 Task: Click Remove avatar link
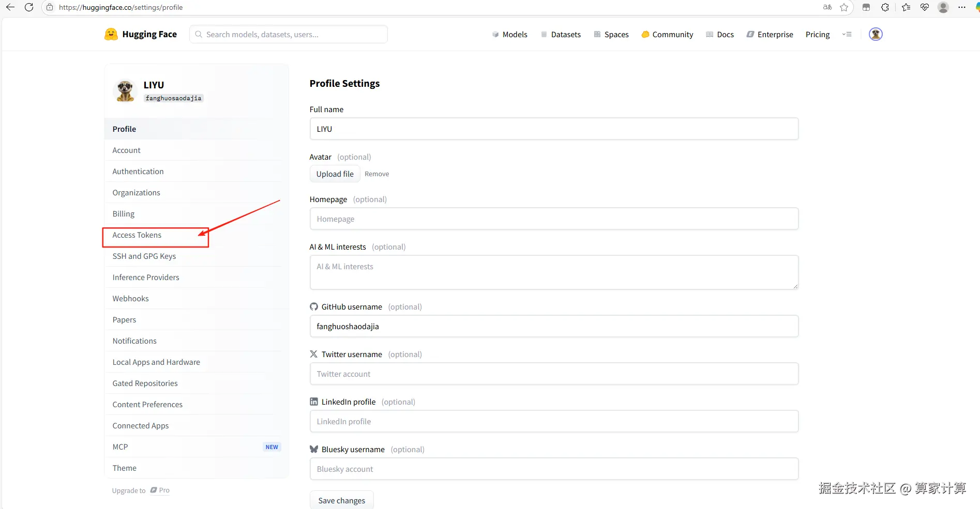click(376, 174)
